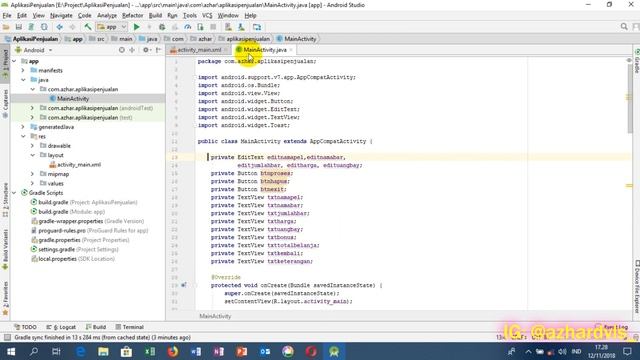This screenshot has width=640, height=360.
Task: Open Excel from the taskbar
Action: coord(150,351)
